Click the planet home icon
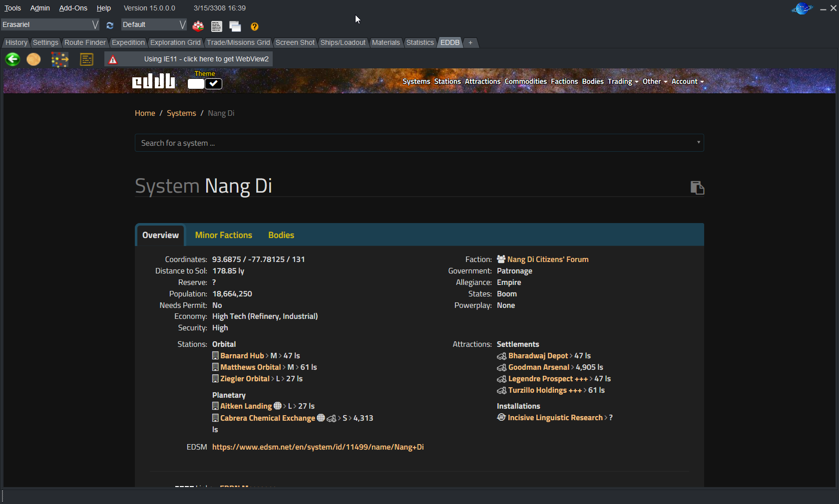The width and height of the screenshot is (839, 504). tap(33, 59)
